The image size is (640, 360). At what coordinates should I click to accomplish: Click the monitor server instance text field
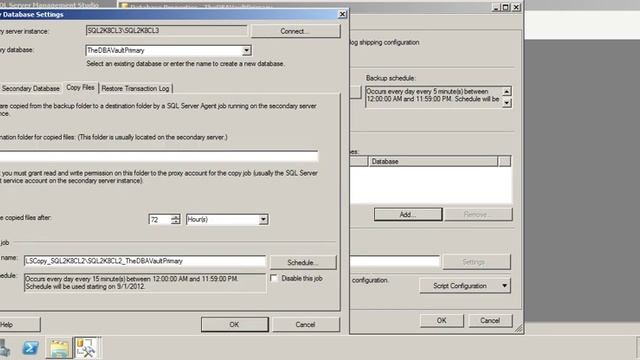395,261
